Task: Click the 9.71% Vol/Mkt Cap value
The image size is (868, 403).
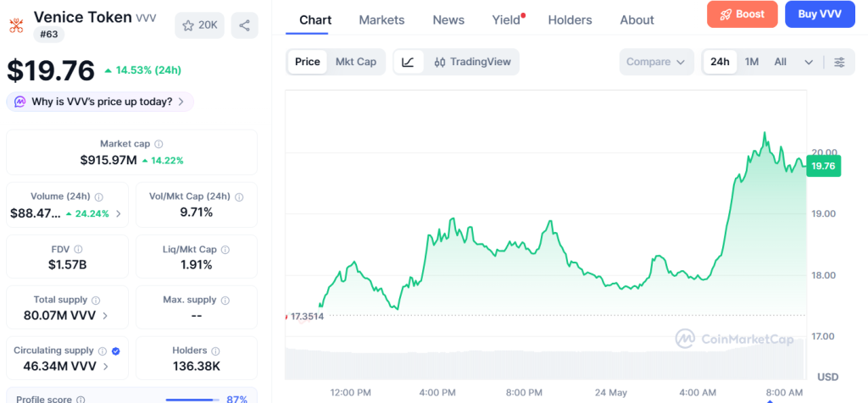Action: point(196,213)
